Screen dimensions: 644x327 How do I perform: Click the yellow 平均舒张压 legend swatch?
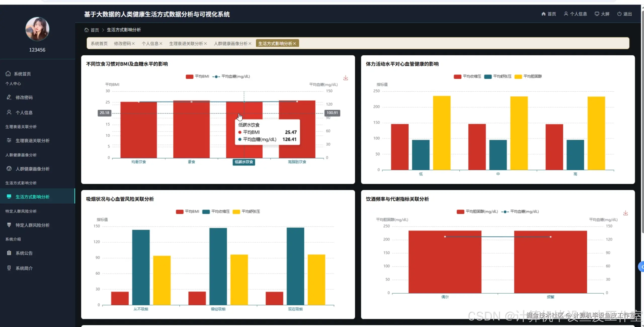point(236,212)
